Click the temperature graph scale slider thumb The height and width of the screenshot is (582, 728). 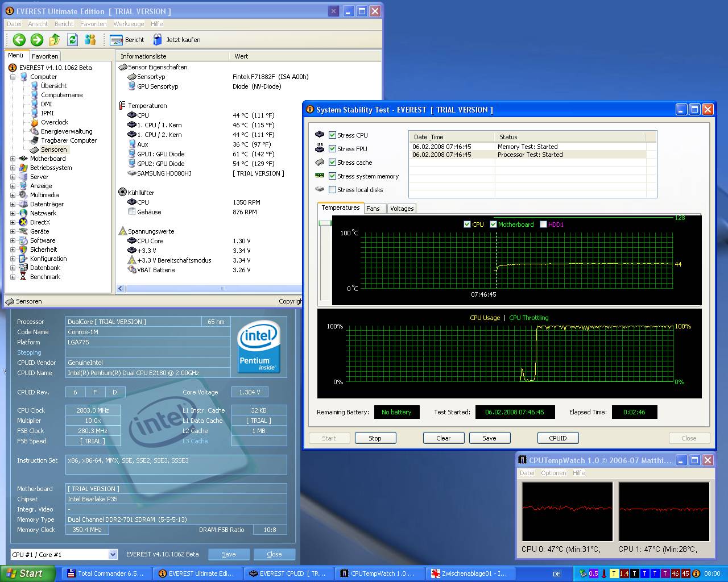[325, 223]
